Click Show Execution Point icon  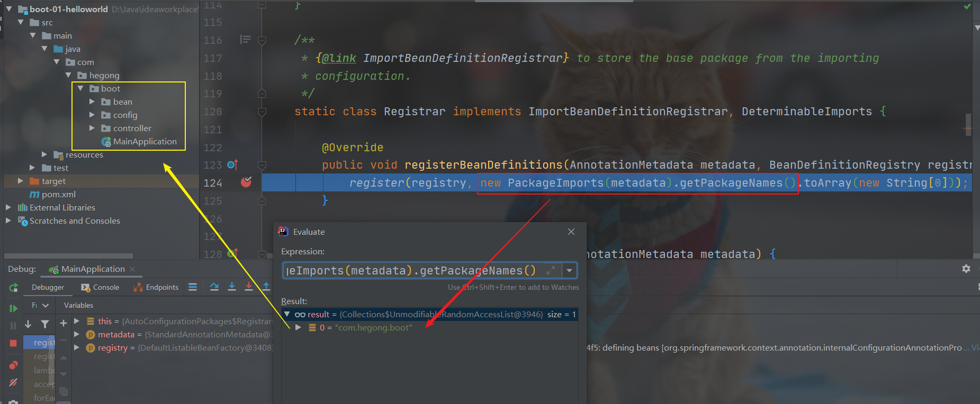coord(193,287)
